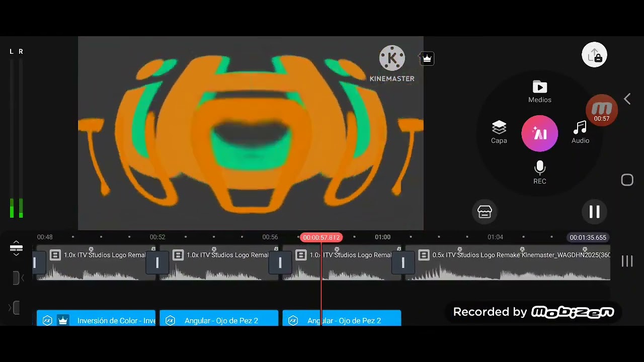This screenshot has width=644, height=362.
Task: Select the 0.5x ITV Studios Logo Remake clip
Action: (x=508, y=262)
